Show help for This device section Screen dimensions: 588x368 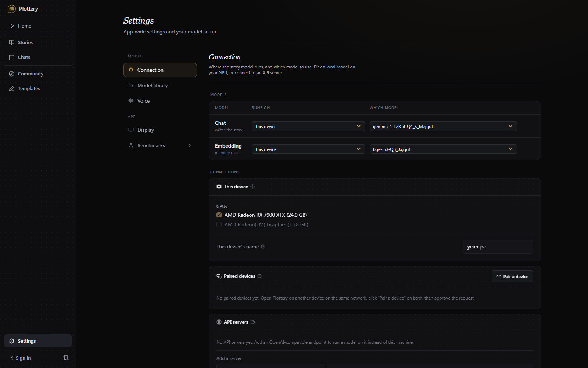point(252,187)
